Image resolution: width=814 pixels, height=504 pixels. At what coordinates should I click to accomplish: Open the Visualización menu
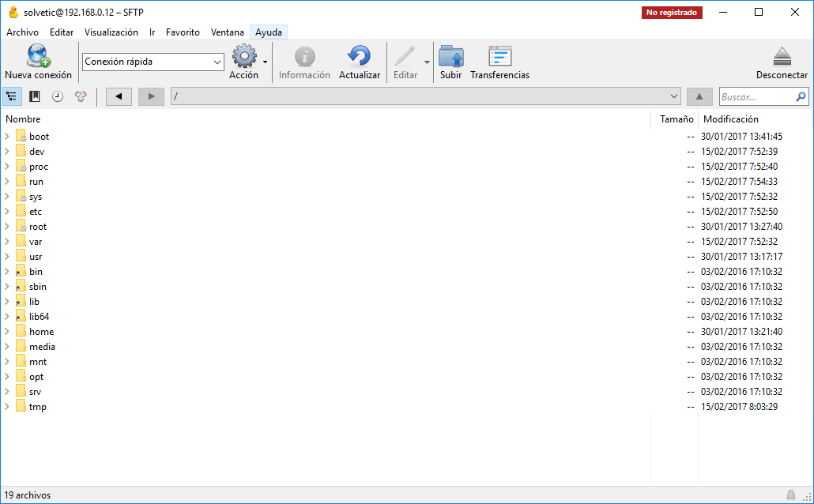coord(111,32)
